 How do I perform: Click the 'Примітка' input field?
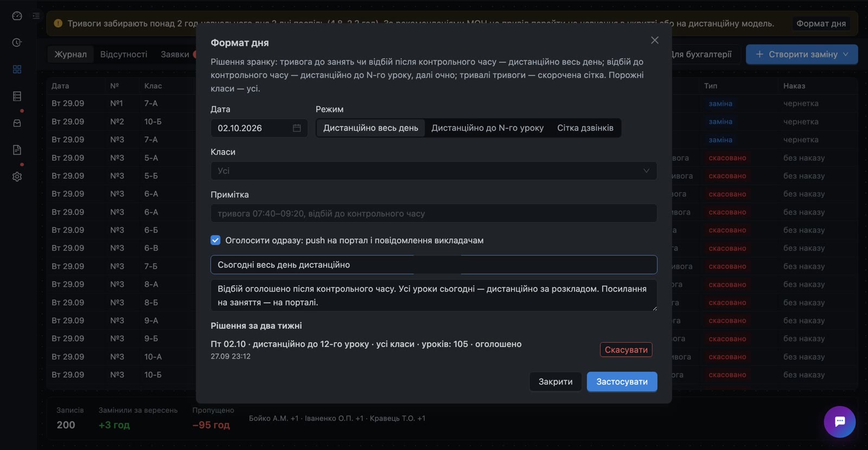(x=433, y=214)
